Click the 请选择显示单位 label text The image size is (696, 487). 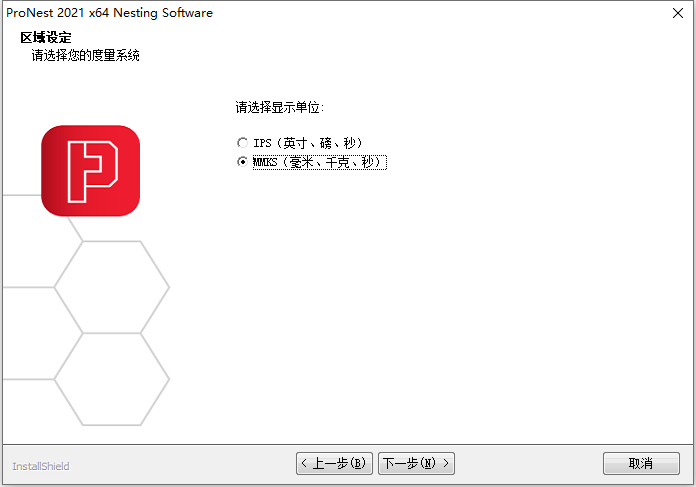click(x=280, y=107)
